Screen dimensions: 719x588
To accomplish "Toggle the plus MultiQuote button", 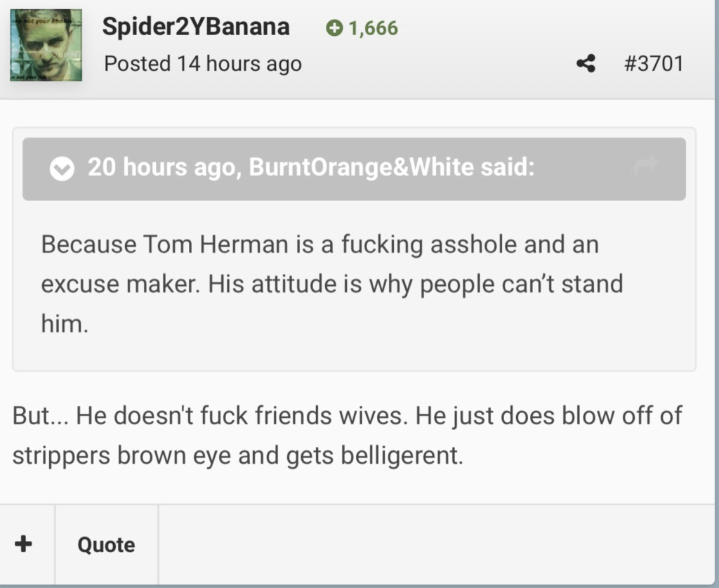I will pos(24,544).
